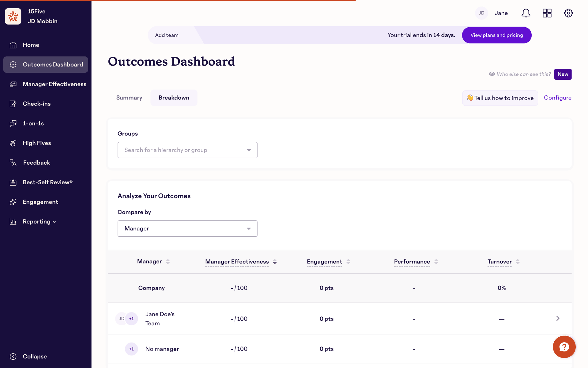The width and height of the screenshot is (588, 368).
Task: Click JD avatar in Jane Doe's Team row
Action: click(x=121, y=319)
